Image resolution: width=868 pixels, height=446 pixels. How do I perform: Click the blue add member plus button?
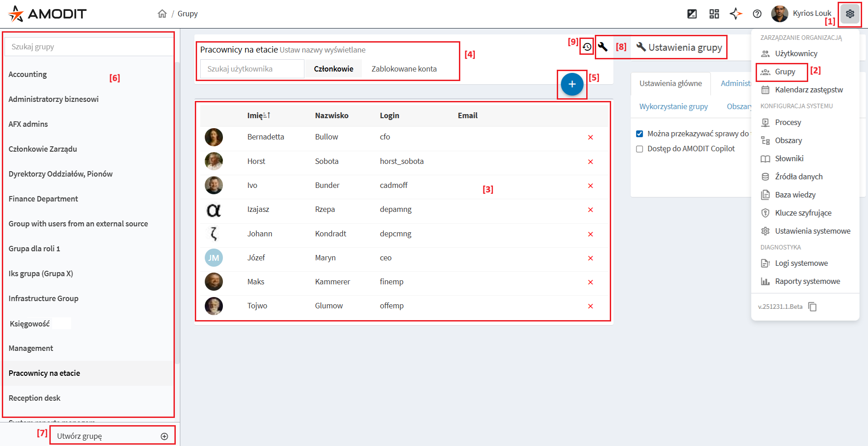pyautogui.click(x=572, y=84)
